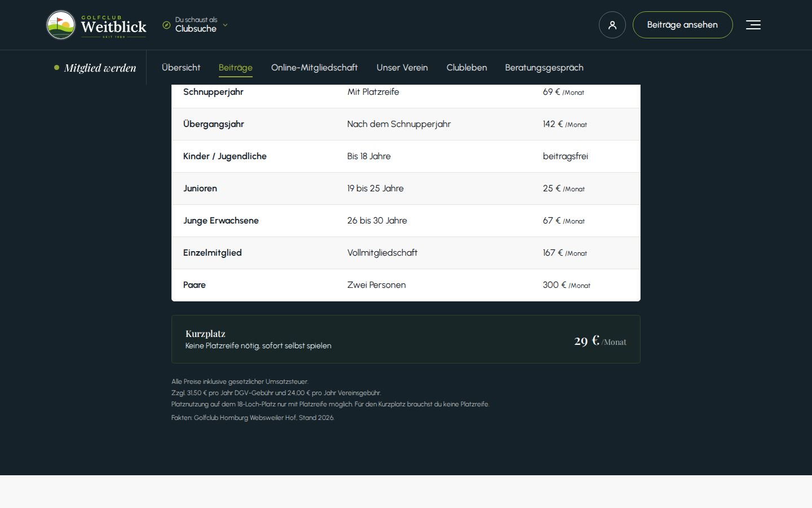812x508 pixels.
Task: Click the Kurzplatz heading
Action: (x=205, y=334)
